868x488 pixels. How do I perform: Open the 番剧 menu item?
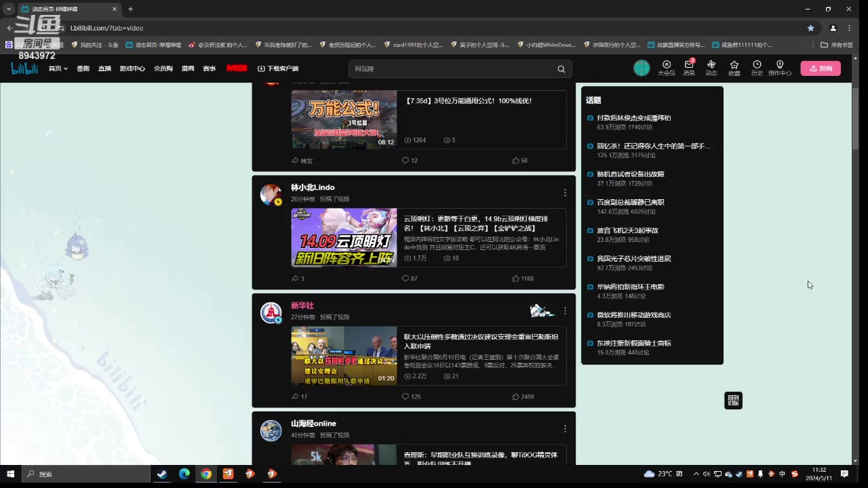click(83, 68)
